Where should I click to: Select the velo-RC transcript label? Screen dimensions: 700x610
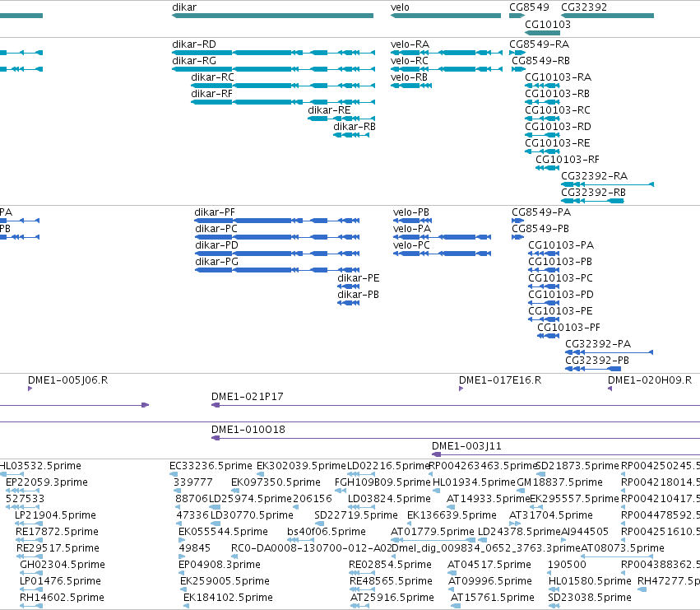point(410,61)
